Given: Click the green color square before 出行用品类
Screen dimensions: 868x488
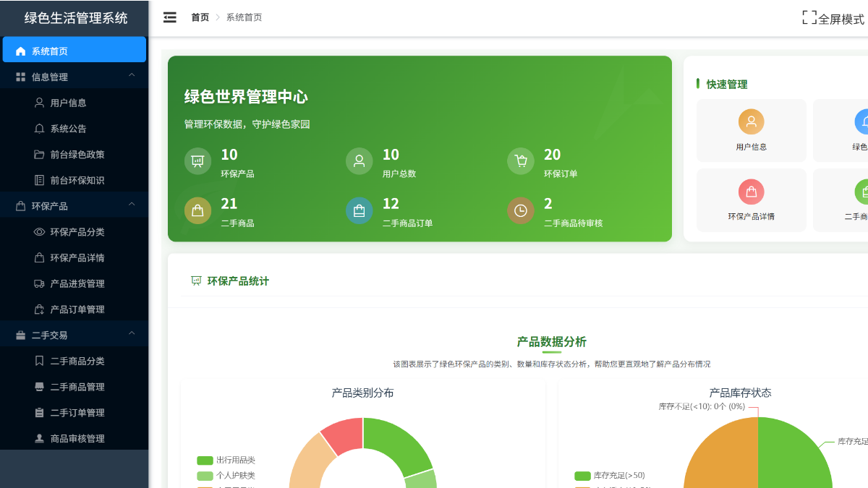Looking at the screenshot, I should point(203,460).
